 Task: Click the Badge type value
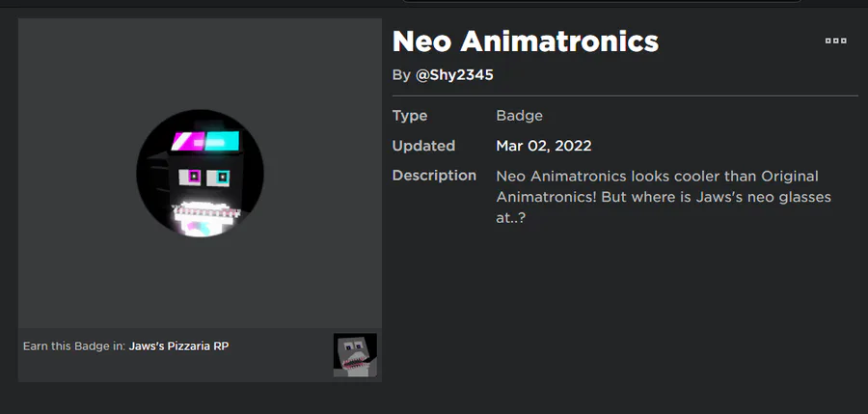tap(519, 116)
